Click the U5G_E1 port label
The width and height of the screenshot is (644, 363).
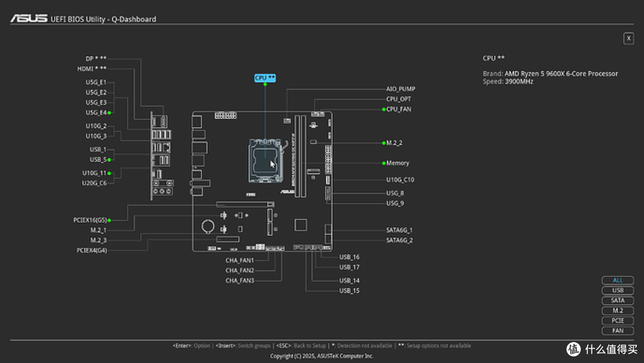pyautogui.click(x=95, y=82)
